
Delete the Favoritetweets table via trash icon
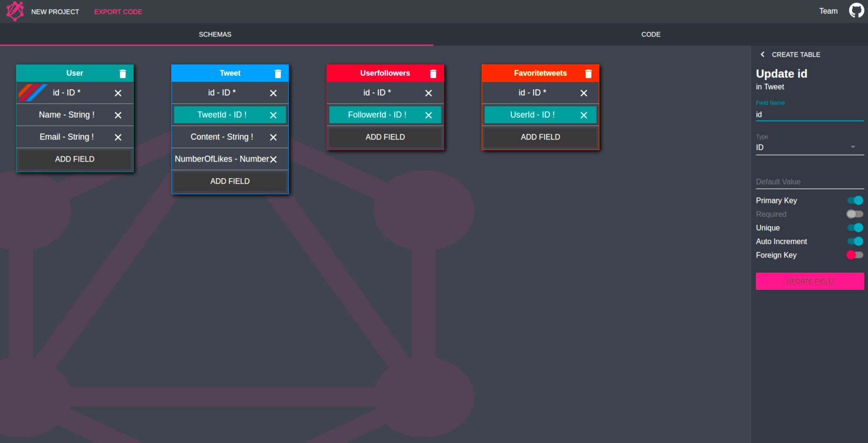589,73
